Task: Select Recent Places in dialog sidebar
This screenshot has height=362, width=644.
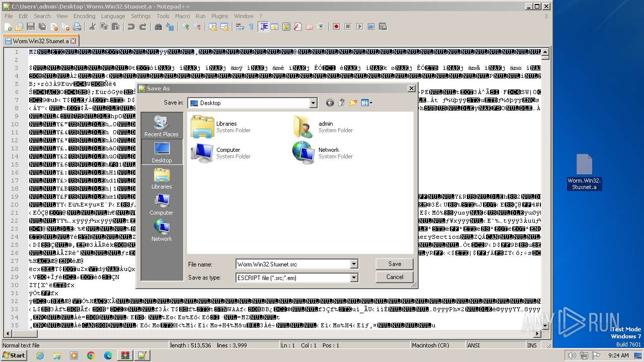Action: 162,125
